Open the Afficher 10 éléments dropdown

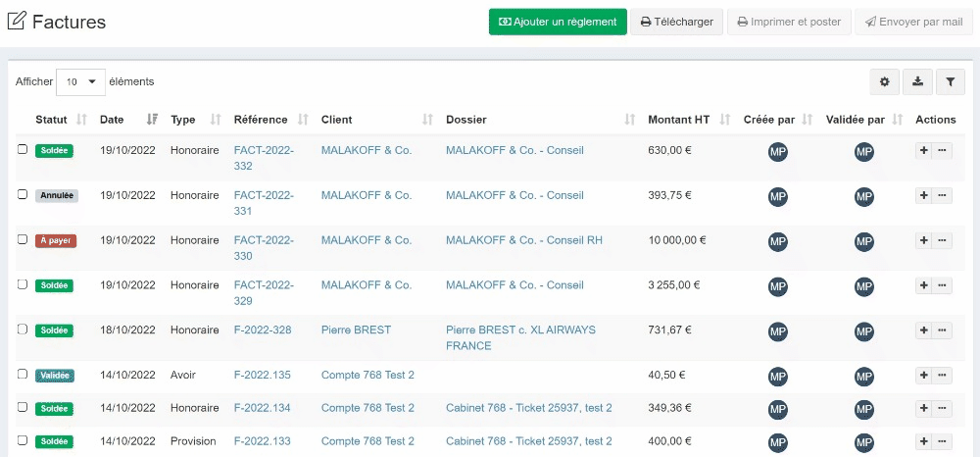80,82
